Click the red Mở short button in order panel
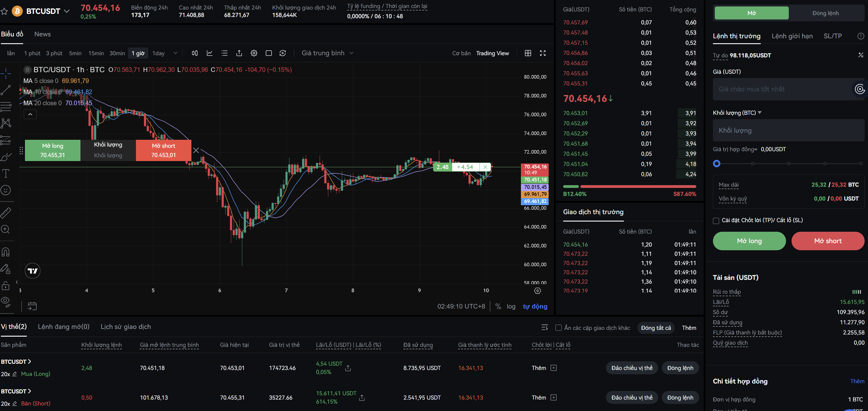Screen dimensions: 868x411 coord(828,241)
